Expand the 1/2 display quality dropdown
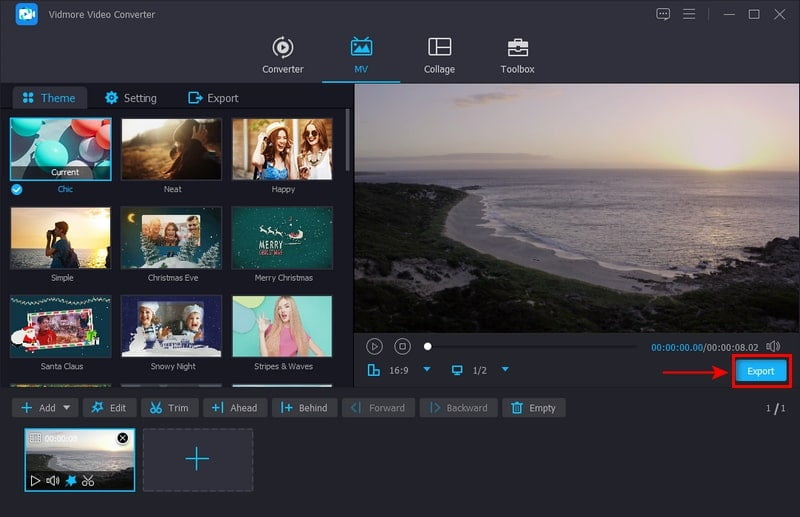The image size is (800, 517). pyautogui.click(x=505, y=370)
